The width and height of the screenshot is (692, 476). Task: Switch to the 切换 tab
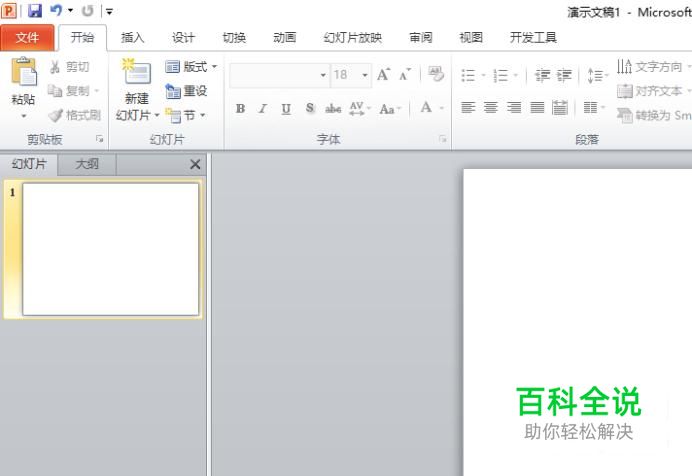(x=234, y=38)
